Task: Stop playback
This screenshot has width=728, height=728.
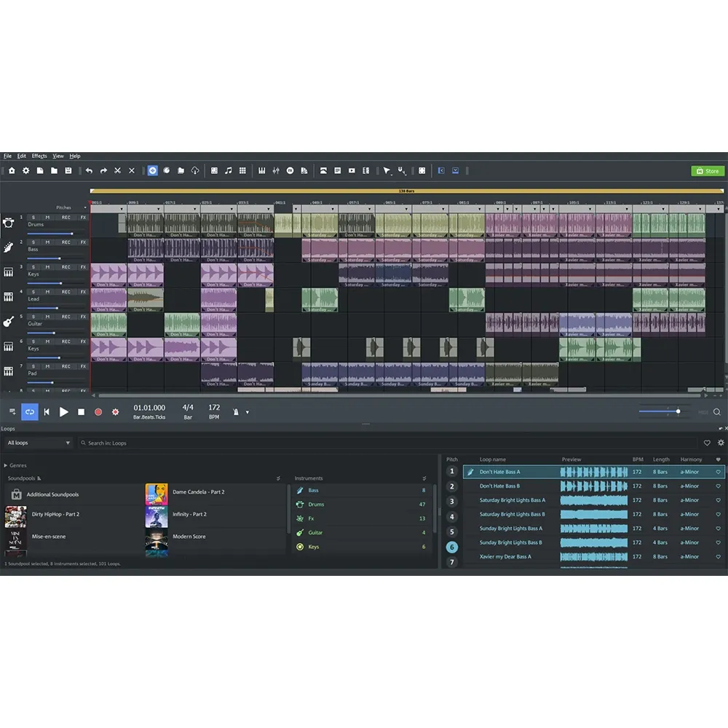Action: [82, 412]
